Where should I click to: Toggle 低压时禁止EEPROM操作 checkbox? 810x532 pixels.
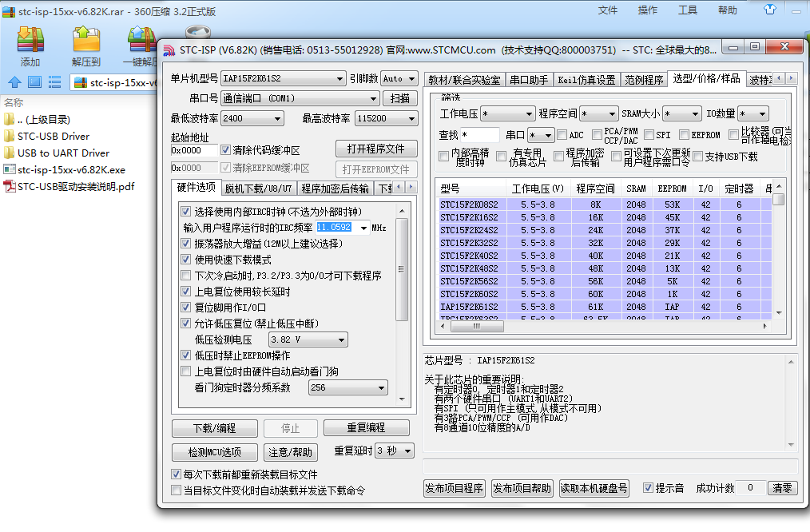186,355
